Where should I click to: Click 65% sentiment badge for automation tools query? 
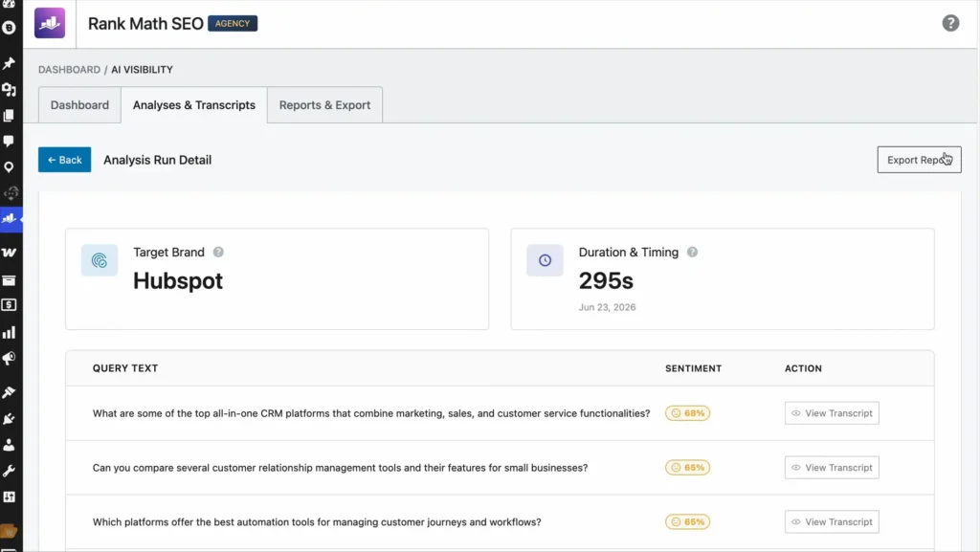[x=687, y=522]
